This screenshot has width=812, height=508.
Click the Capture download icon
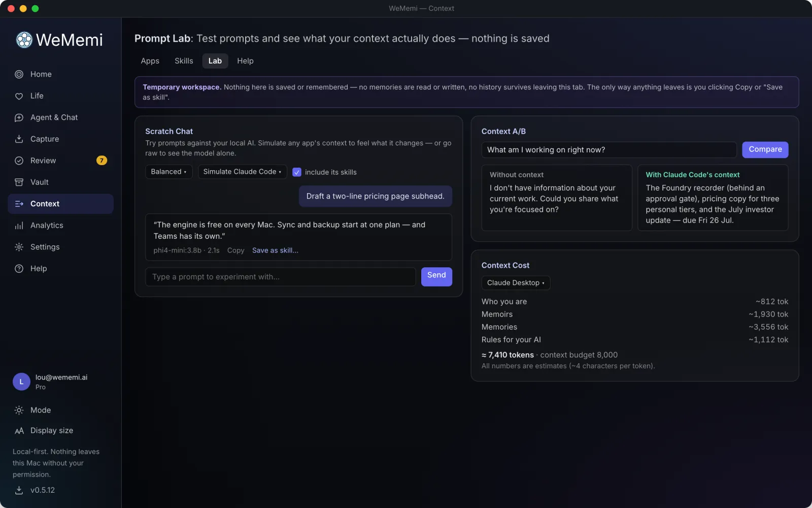pyautogui.click(x=19, y=139)
